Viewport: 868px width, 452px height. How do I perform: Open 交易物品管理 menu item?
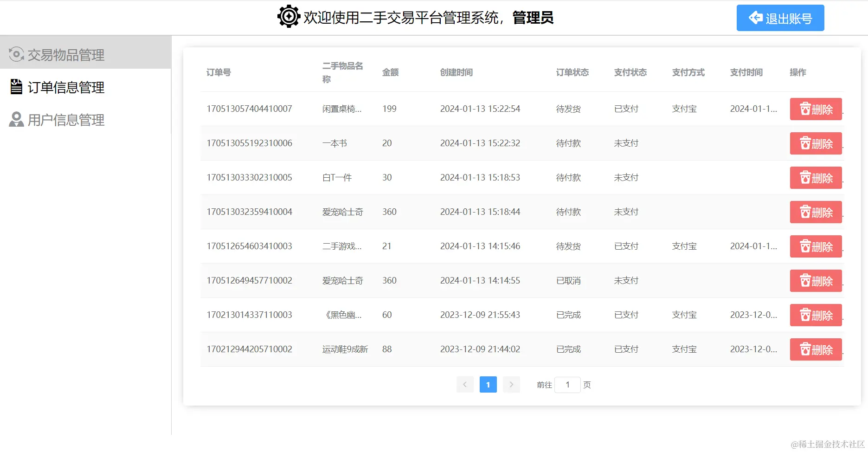(85, 55)
